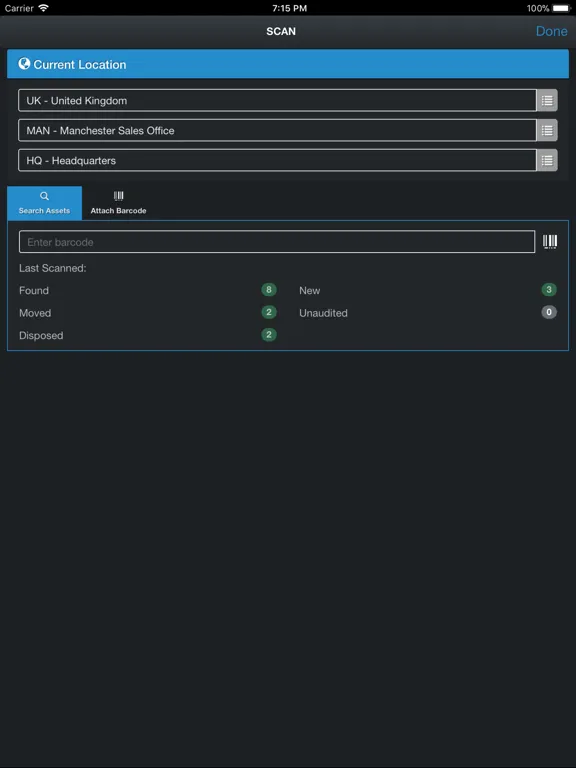Tap the barcode scanner icon beside Enter barcode
The image size is (576, 768).
(550, 241)
